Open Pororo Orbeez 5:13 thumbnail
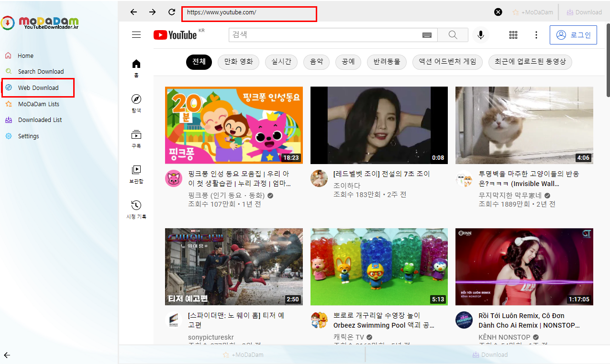 [x=379, y=267]
